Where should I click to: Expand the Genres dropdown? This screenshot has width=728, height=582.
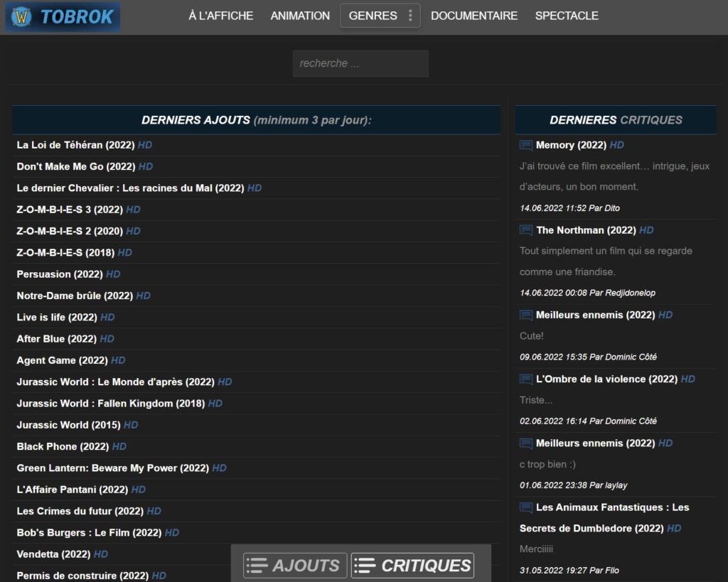tap(373, 16)
